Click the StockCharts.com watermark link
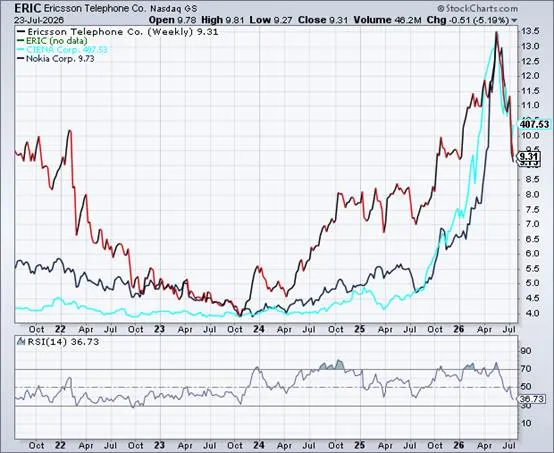 (477, 8)
